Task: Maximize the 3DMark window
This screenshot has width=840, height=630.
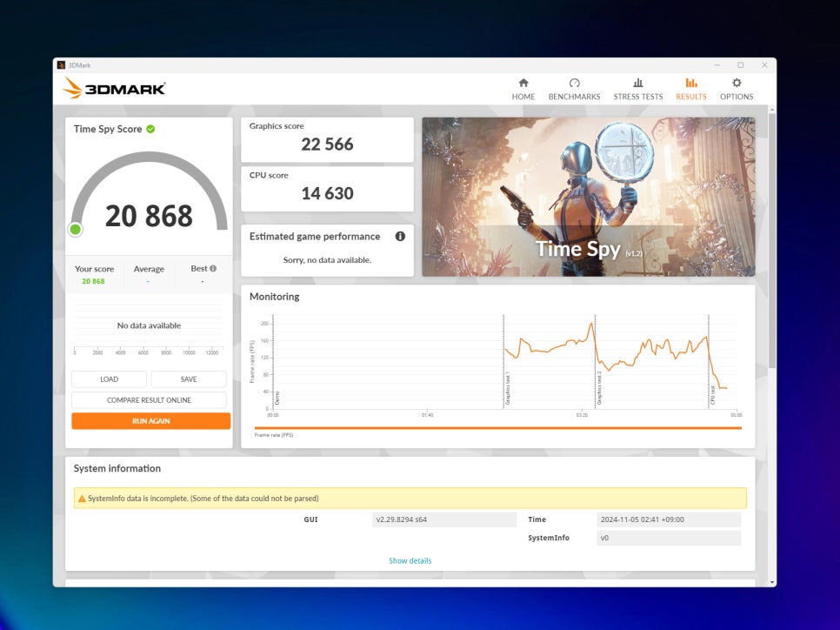Action: [740, 65]
